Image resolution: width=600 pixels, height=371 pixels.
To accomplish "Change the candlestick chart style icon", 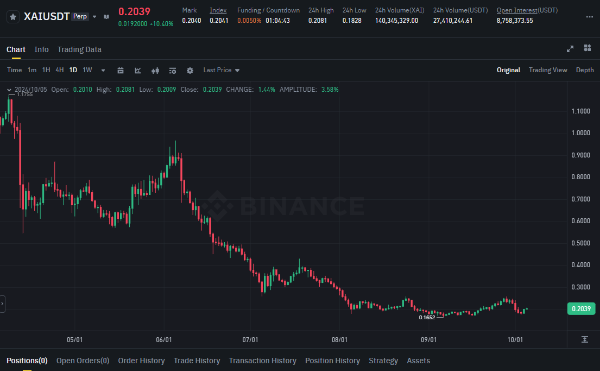I will click(x=155, y=70).
